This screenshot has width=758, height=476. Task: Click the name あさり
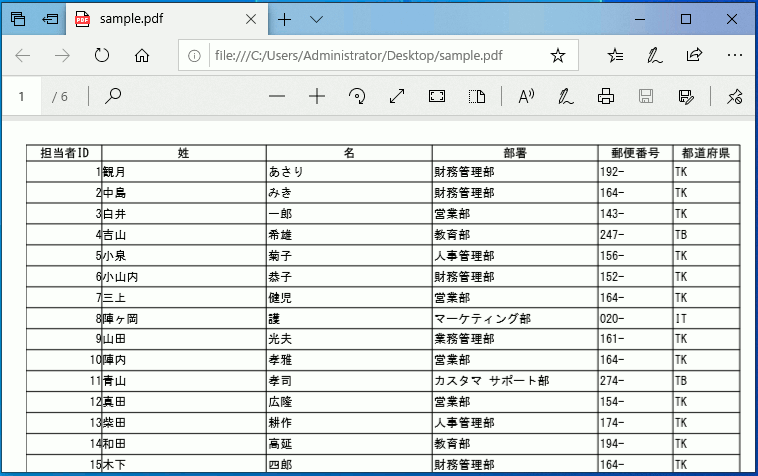[286, 172]
